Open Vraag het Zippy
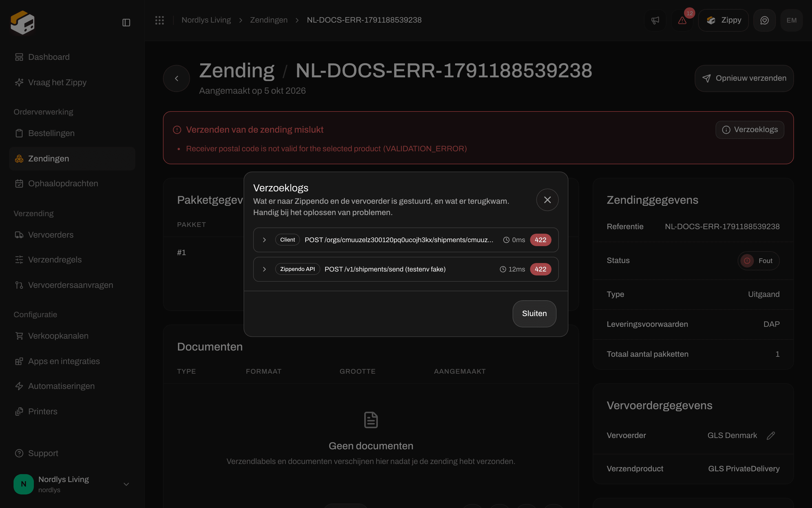 tap(72, 82)
